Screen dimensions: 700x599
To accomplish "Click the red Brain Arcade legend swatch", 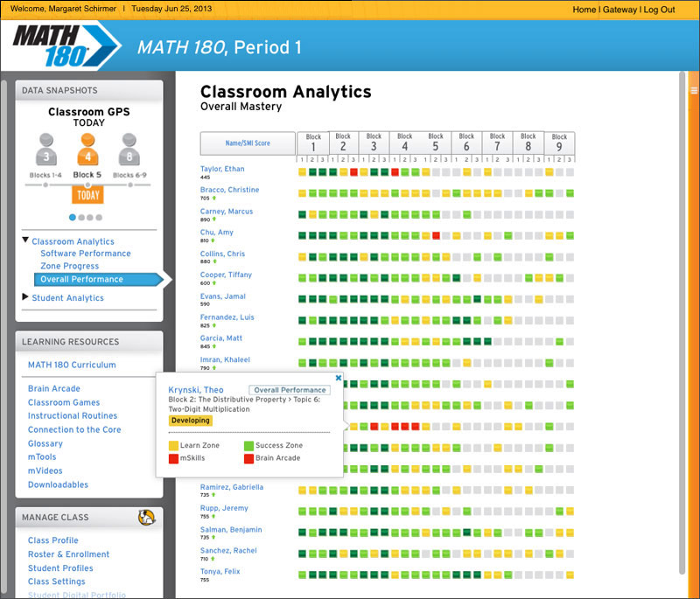I will pos(249,458).
